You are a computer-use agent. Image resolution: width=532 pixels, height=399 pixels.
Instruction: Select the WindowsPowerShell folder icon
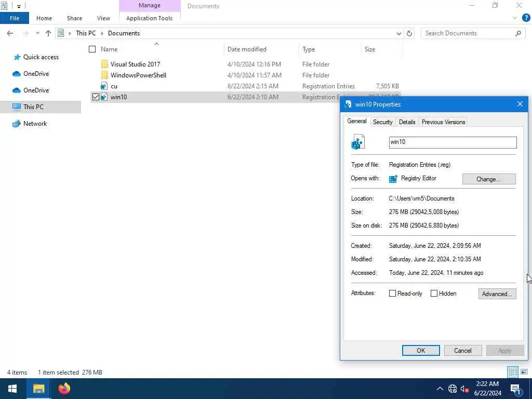pyautogui.click(x=104, y=75)
